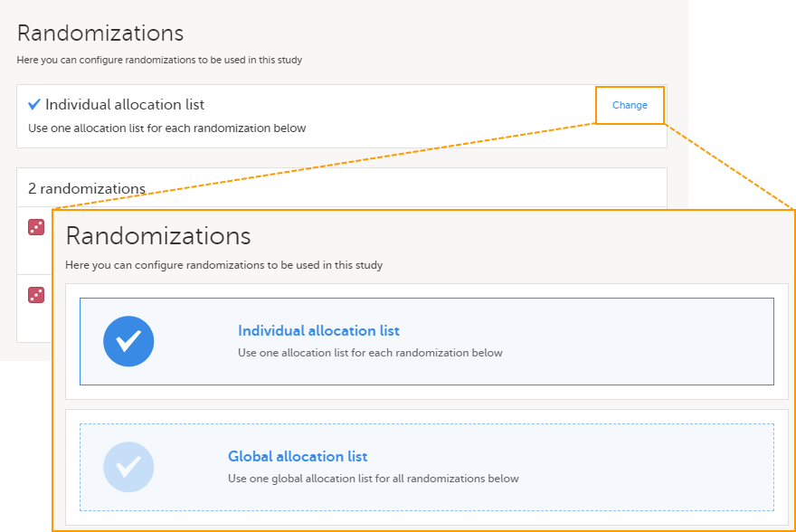Click the second red dice randomization icon
This screenshot has width=796, height=532.
point(36,295)
